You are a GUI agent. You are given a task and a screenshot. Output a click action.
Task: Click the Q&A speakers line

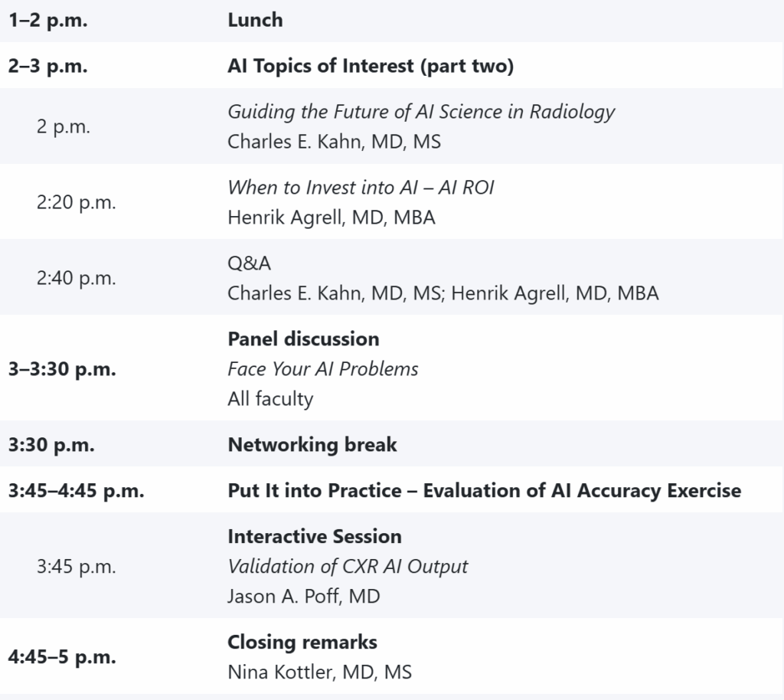click(443, 293)
